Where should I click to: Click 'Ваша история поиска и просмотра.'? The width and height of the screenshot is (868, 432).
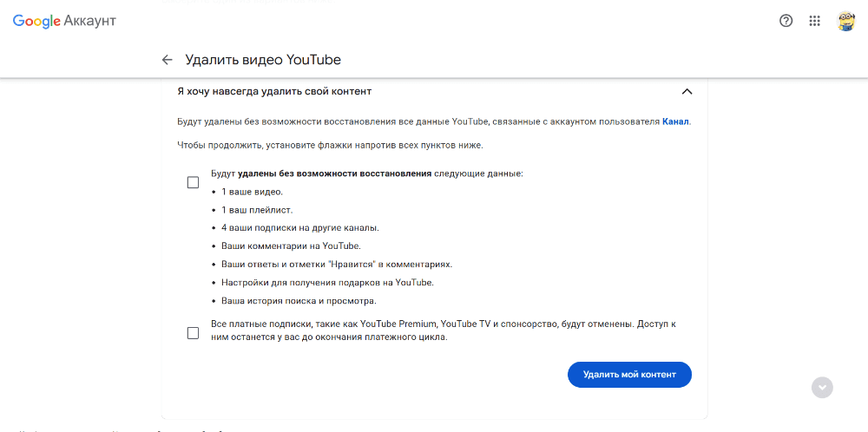point(299,302)
